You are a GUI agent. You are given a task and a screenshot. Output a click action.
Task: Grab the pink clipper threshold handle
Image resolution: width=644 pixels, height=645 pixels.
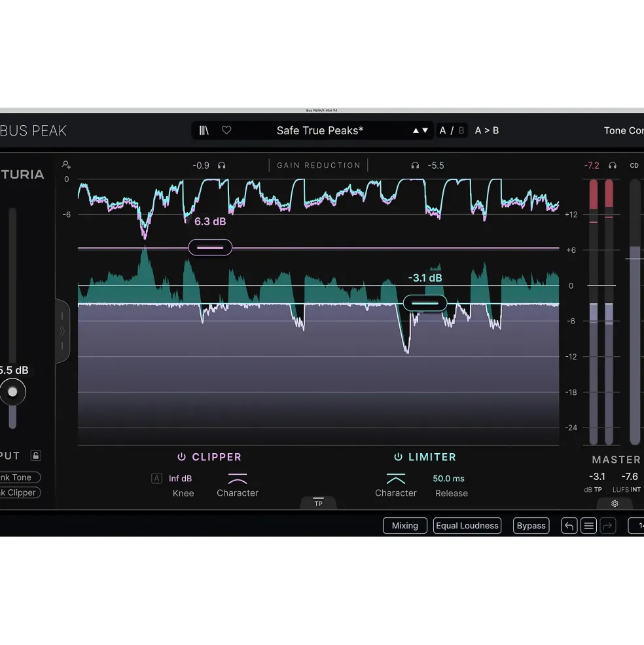(x=210, y=248)
